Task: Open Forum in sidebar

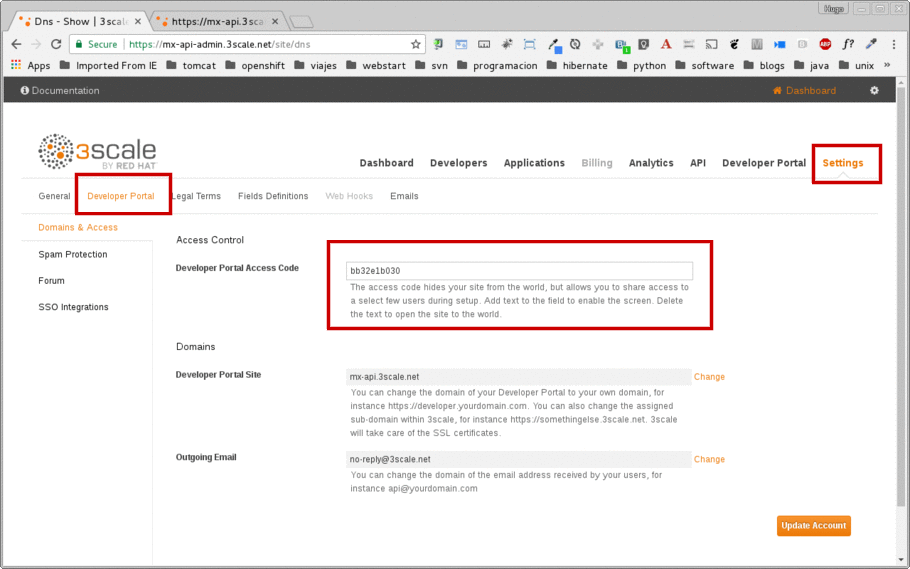Action: point(51,280)
